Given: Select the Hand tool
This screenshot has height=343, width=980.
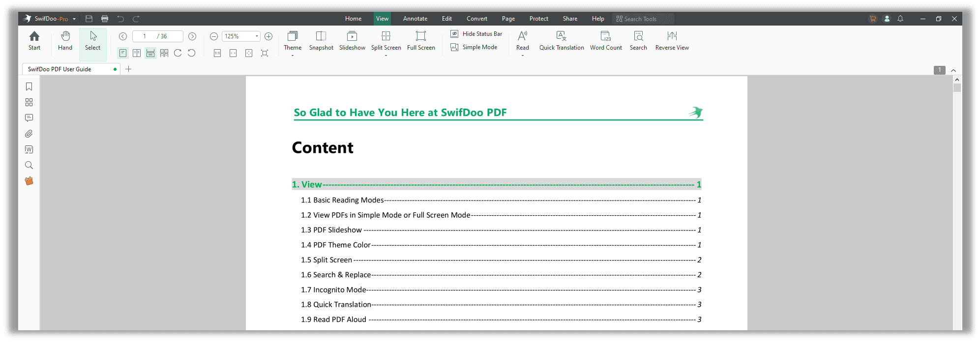Looking at the screenshot, I should (x=65, y=40).
